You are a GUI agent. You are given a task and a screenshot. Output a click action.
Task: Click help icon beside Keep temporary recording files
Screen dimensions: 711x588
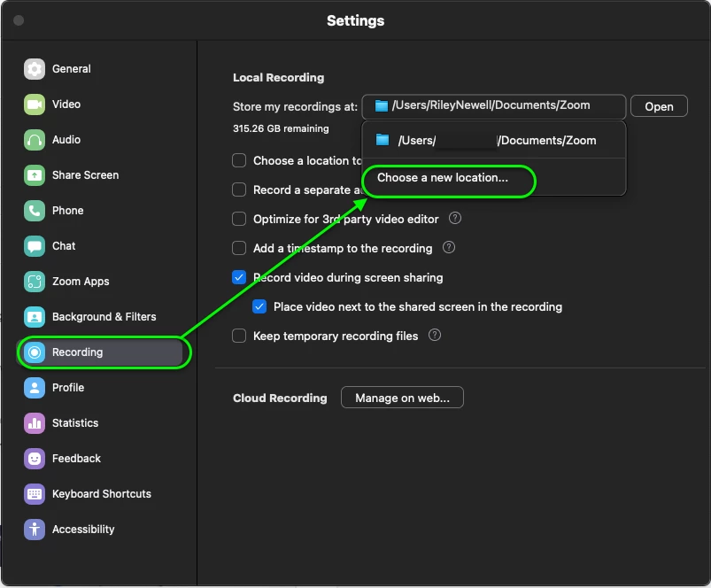pos(435,335)
